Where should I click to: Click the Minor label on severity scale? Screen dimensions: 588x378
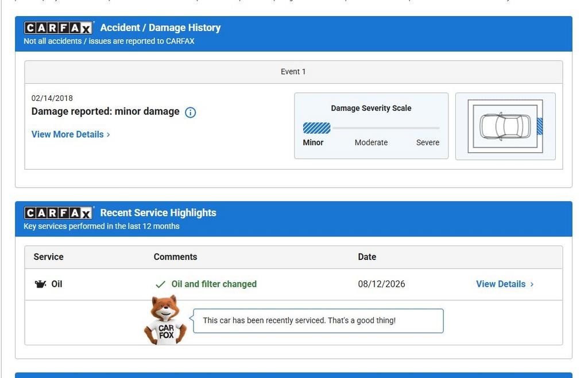313,142
